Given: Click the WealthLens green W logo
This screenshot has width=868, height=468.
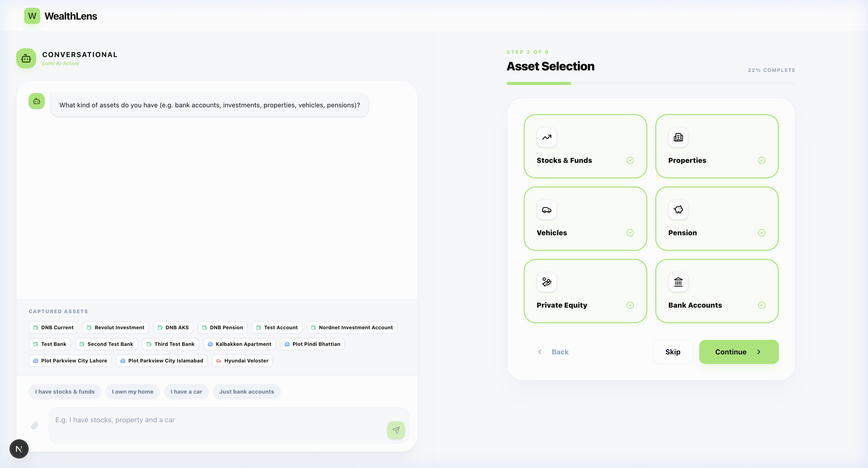Looking at the screenshot, I should click(x=32, y=16).
